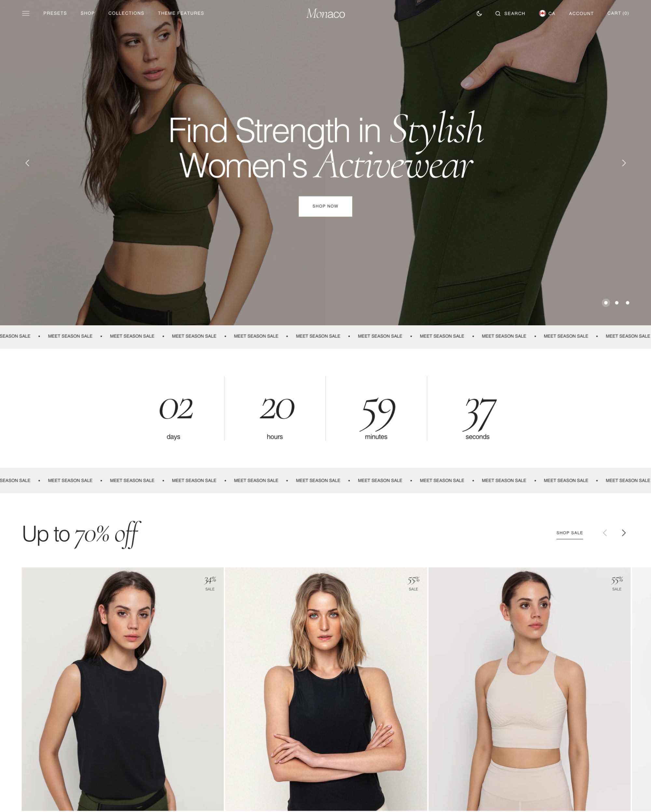Navigate to previous slide with left arrow
Image resolution: width=651 pixels, height=812 pixels.
(x=27, y=163)
